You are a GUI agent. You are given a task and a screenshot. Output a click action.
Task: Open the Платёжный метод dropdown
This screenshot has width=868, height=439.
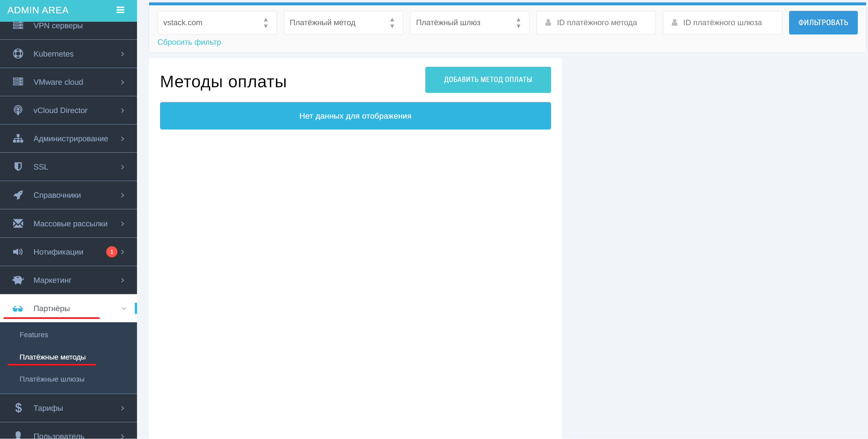[343, 23]
